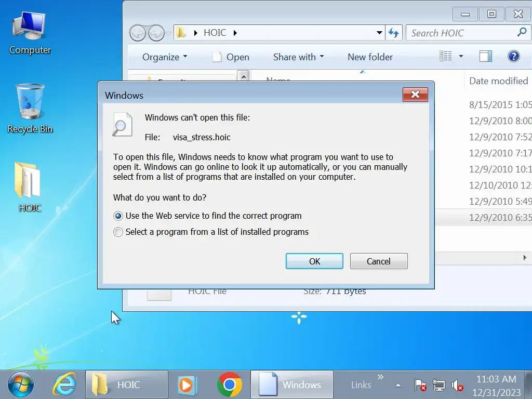Click the unknown file icon in dialog
The height and width of the screenshot is (399, 532).
point(122,125)
